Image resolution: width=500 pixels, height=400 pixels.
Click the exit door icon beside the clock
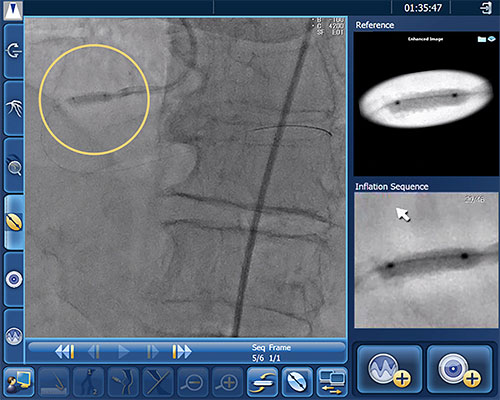click(486, 8)
